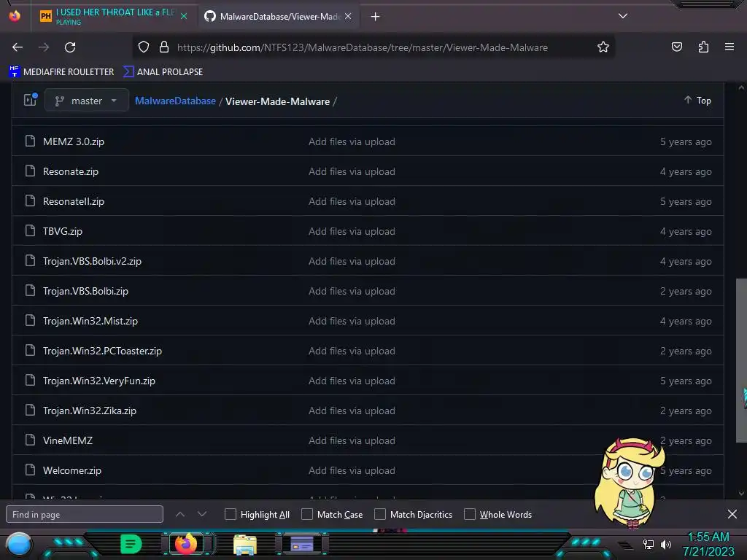
Task: Open Trojan.Win32.VeryFun.zip file
Action: point(99,381)
